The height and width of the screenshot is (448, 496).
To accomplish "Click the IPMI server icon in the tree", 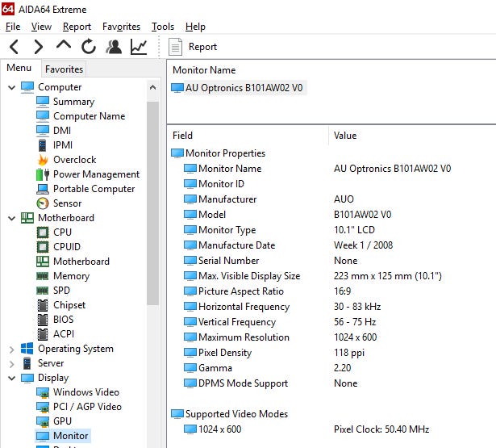I will pos(43,145).
